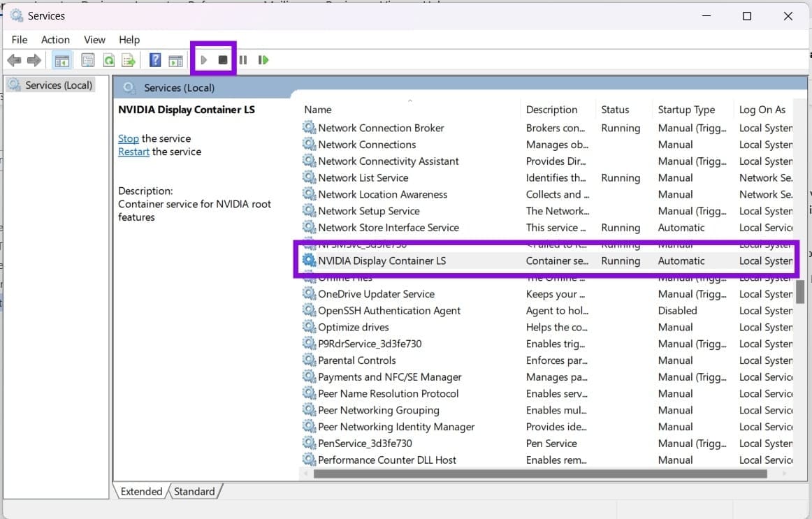Image resolution: width=812 pixels, height=519 pixels.
Task: Click the Disabled startup type of OpenSSH Authentication Agent
Action: (677, 310)
